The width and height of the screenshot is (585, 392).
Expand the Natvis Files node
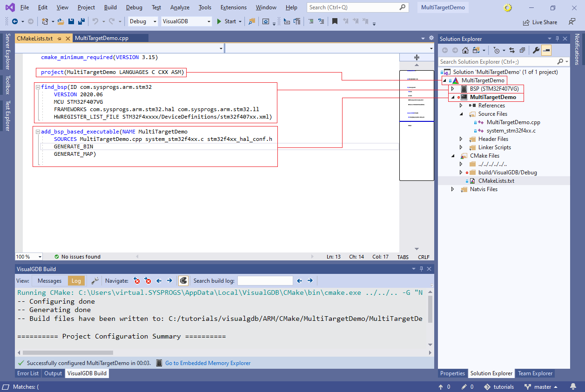pyautogui.click(x=452, y=189)
